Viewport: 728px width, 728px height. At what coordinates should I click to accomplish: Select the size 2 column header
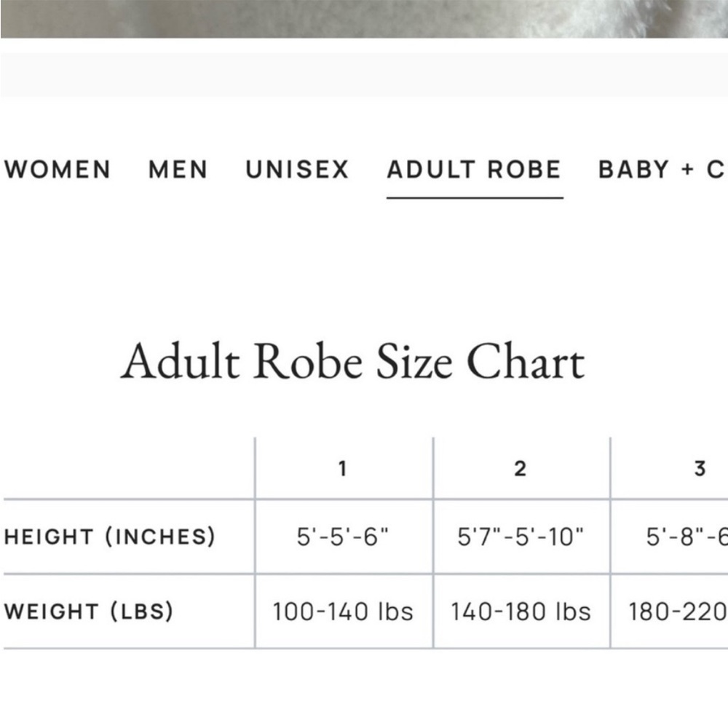point(520,468)
